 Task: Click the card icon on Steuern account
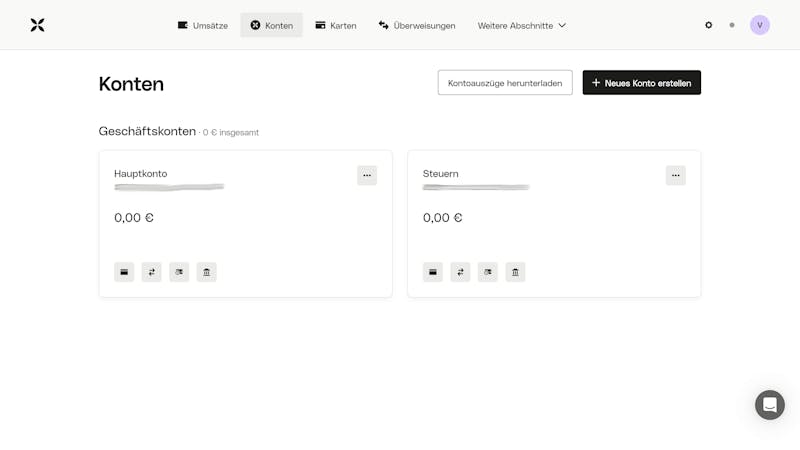[433, 272]
